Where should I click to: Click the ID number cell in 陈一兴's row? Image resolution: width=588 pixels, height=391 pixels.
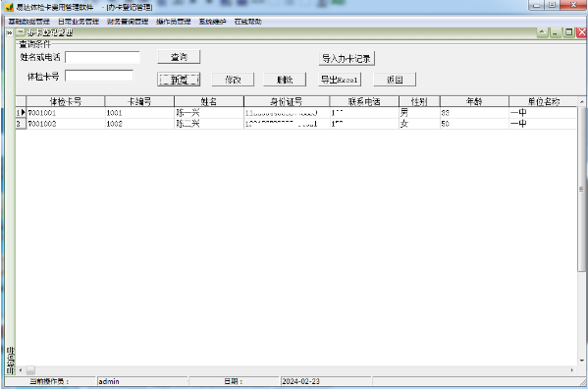coord(287,113)
